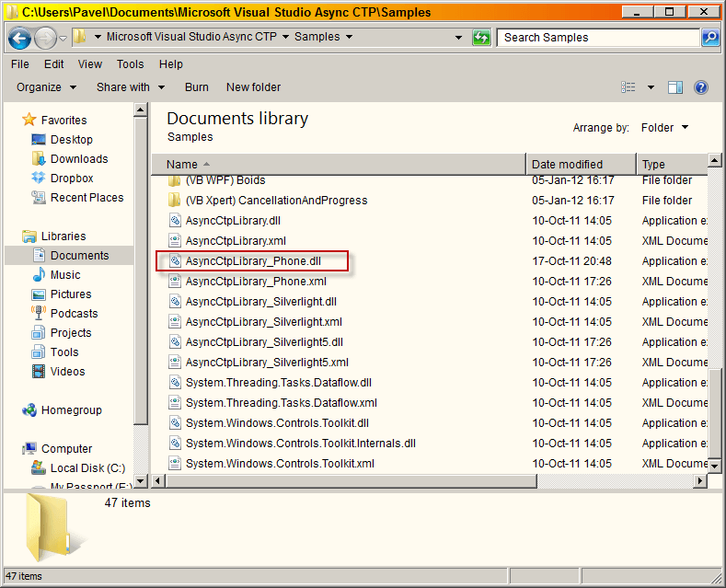Open the address bar history dropdown
This screenshot has height=588, width=726.
point(458,38)
